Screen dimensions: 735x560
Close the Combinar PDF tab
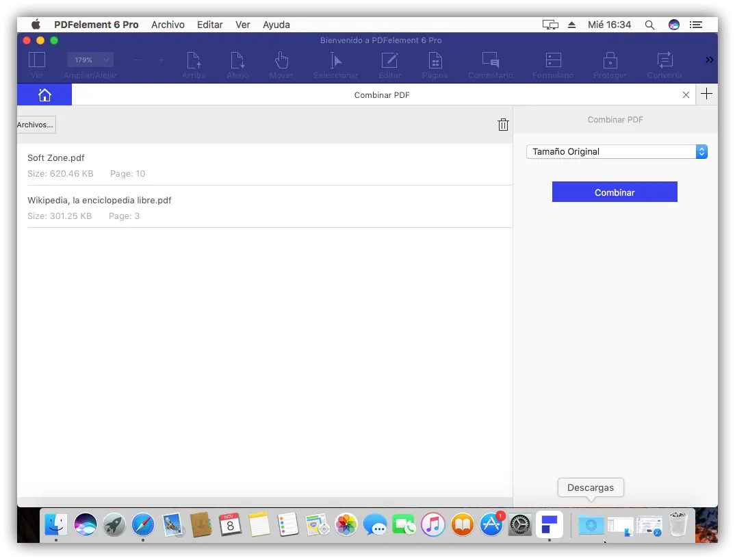tap(686, 94)
